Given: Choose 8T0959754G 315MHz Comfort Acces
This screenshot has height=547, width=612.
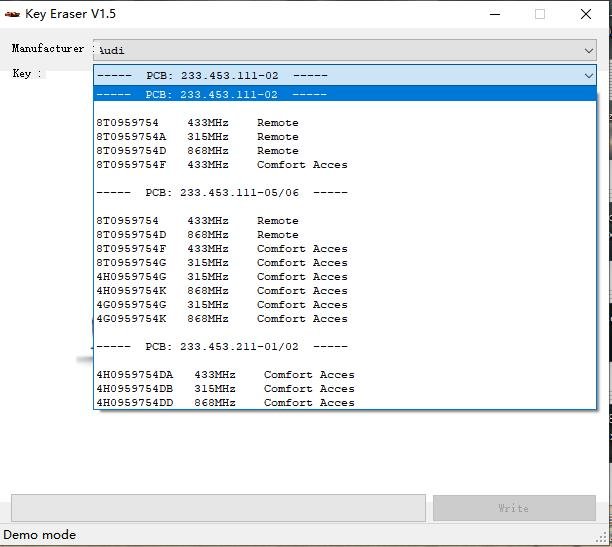Looking at the screenshot, I should click(x=221, y=263).
